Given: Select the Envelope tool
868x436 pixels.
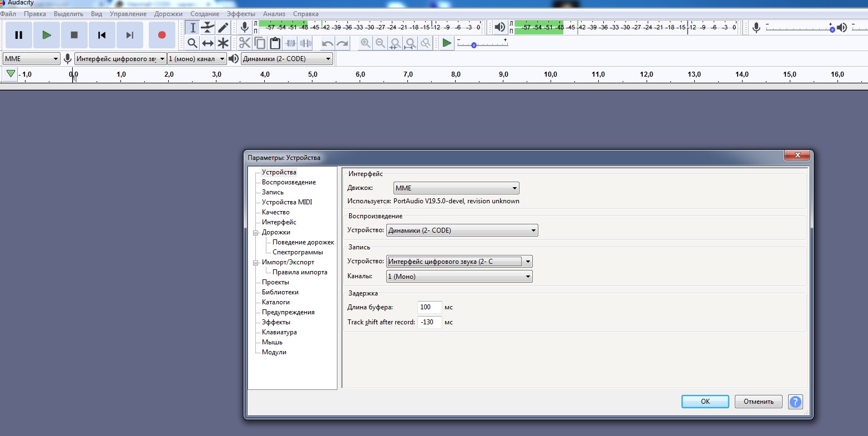Looking at the screenshot, I should (x=208, y=28).
